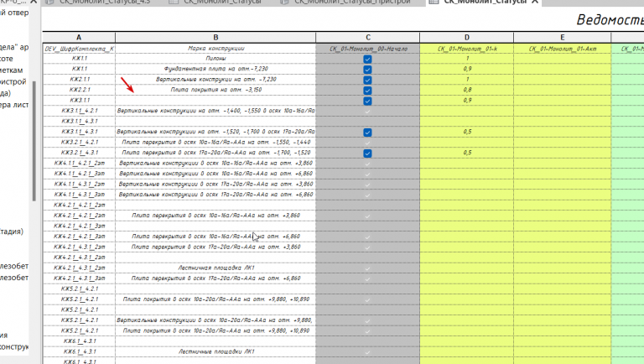This screenshot has height=364, width=644.
Task: Uncheck the Фундаментная плита на отм.-7,230 checkbox
Action: [367, 70]
